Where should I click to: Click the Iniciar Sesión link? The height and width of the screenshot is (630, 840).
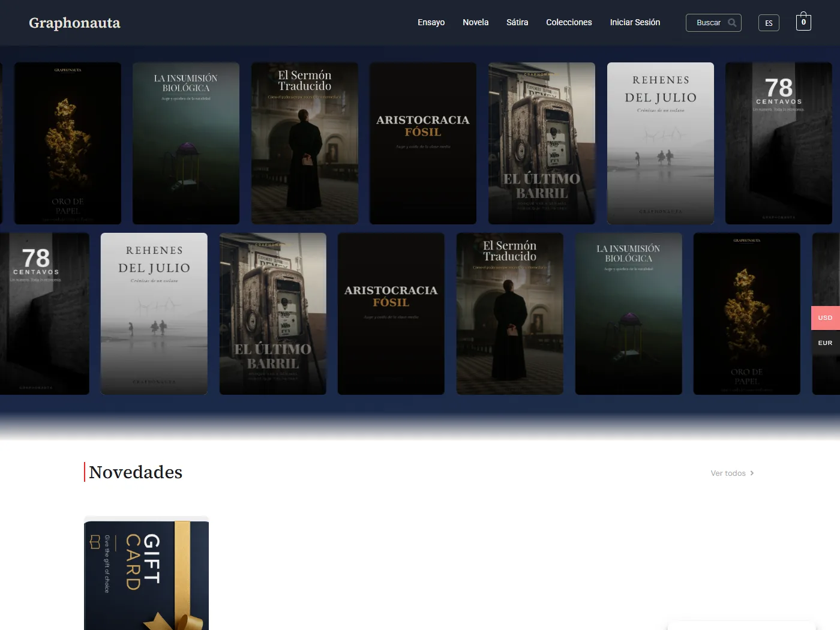pos(635,22)
